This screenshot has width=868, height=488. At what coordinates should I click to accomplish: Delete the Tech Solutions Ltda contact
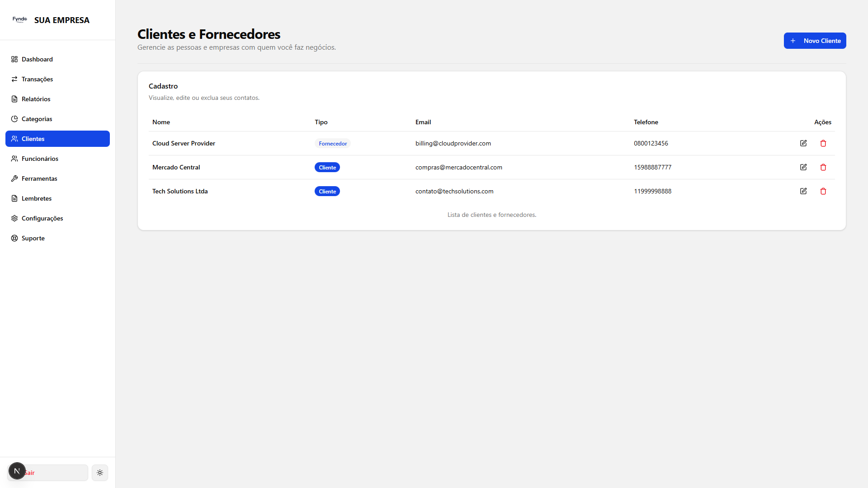pyautogui.click(x=823, y=191)
